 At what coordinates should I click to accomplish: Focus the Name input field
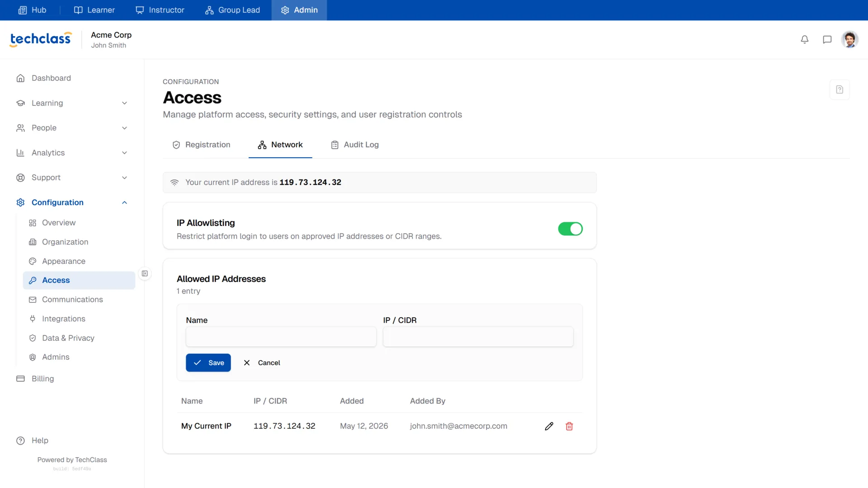tap(281, 337)
